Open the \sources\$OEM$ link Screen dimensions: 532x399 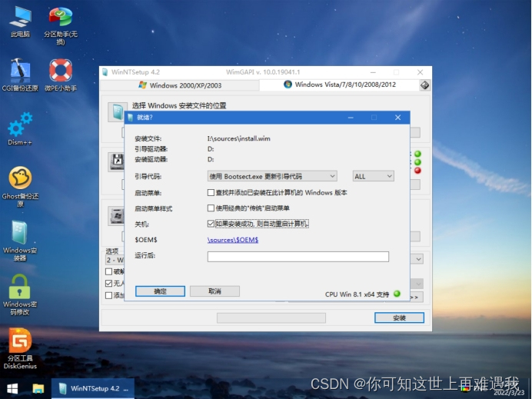coord(233,240)
